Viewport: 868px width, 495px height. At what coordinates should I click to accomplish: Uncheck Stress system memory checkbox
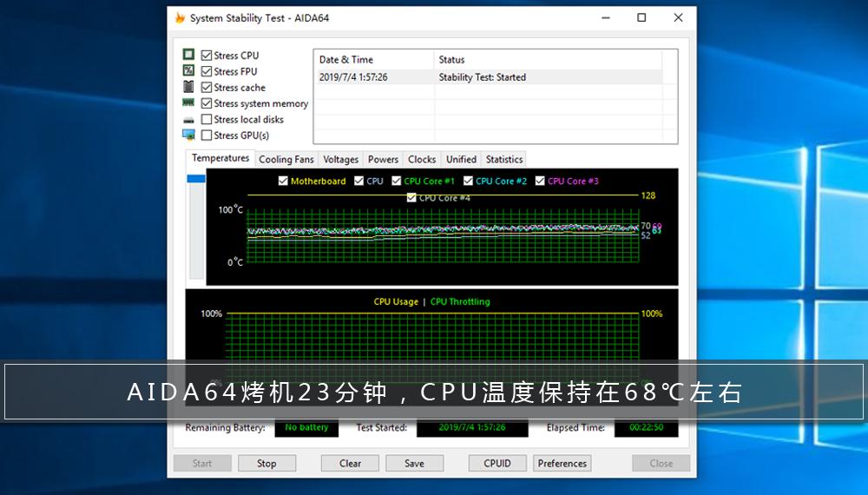point(207,103)
